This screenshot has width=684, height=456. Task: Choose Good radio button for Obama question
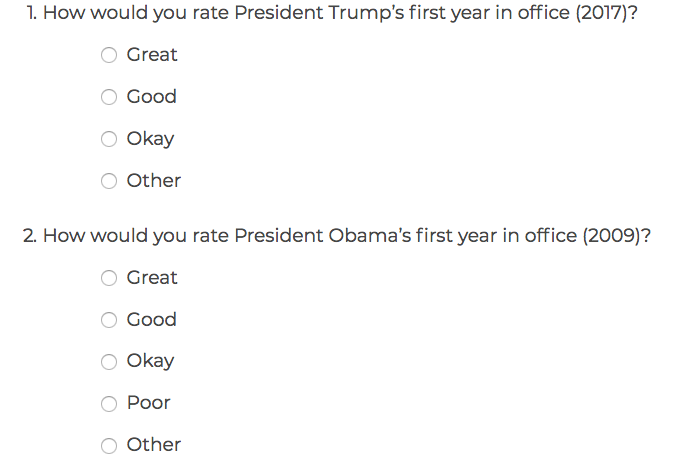point(109,321)
